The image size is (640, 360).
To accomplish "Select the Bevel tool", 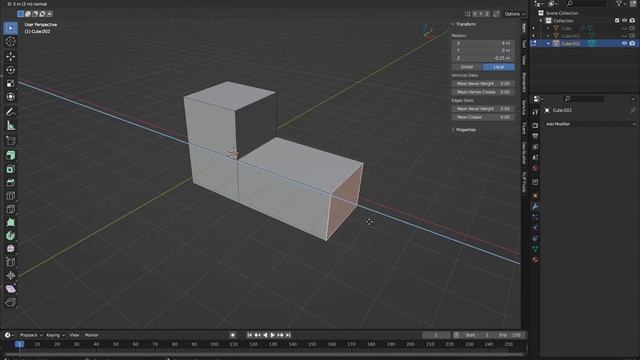I will pos(11,182).
